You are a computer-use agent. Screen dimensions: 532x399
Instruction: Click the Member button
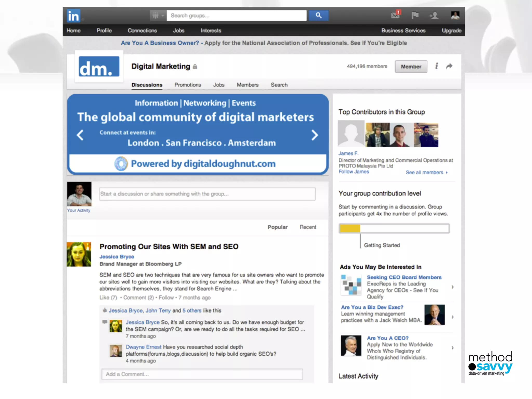coord(411,66)
